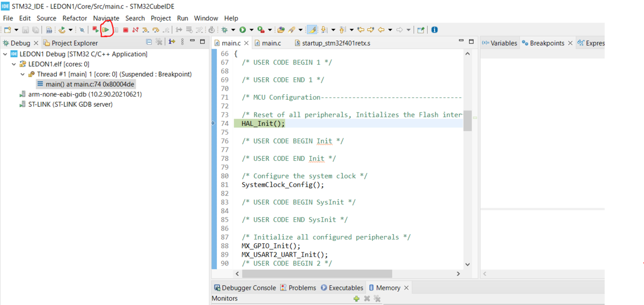Click the Previous Annotation icon
Screen dimensions: 644x305
342,29
